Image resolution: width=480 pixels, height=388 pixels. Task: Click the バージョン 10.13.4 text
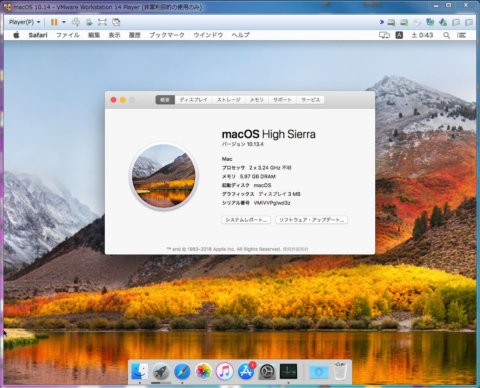point(243,144)
